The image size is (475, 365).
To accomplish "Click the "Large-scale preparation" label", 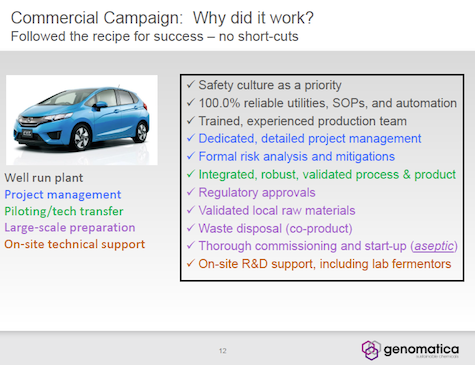I will pyautogui.click(x=70, y=227).
